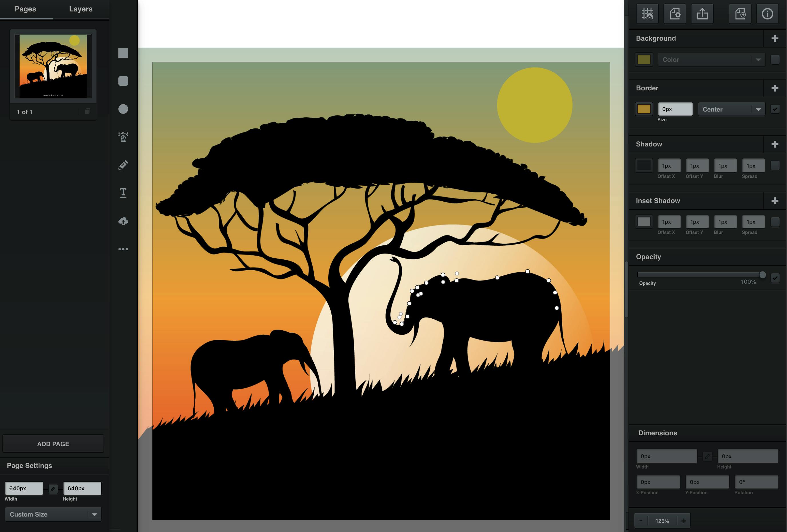Open the info panel icon
Screen dimensions: 787x532
(x=767, y=14)
